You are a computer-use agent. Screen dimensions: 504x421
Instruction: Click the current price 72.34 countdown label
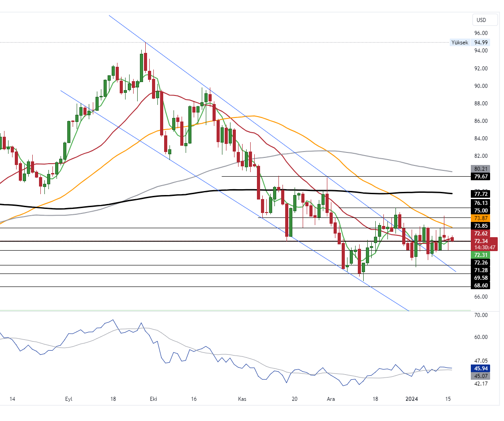coord(485,244)
